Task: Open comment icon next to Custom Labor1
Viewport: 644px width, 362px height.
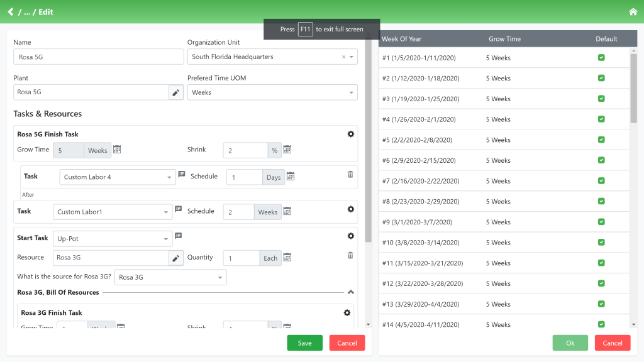Action: click(x=178, y=209)
